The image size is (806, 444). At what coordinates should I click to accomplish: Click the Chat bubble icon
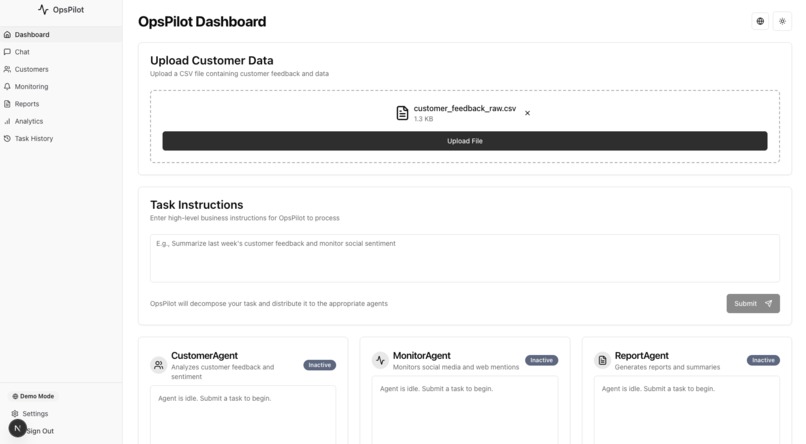(x=7, y=52)
